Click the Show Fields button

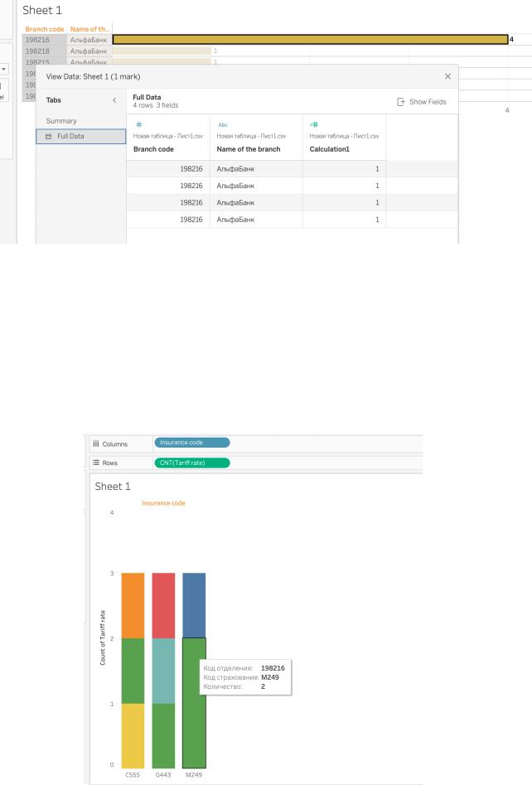pyautogui.click(x=422, y=102)
